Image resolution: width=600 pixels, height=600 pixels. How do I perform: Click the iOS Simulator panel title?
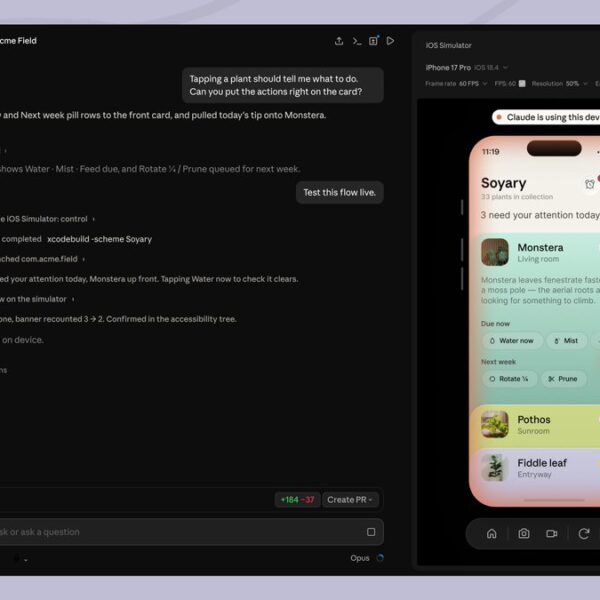(448, 45)
